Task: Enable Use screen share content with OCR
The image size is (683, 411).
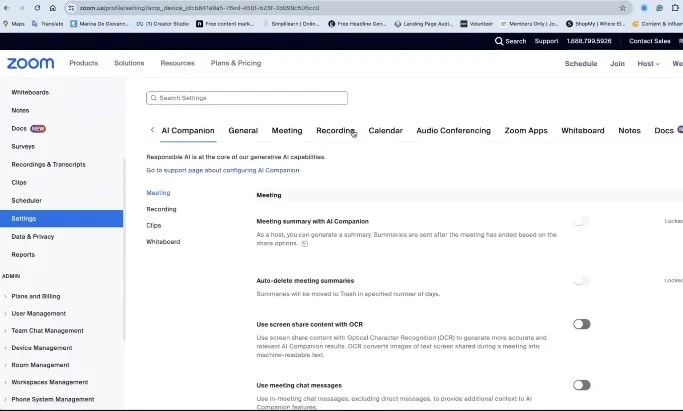Action: tap(582, 324)
